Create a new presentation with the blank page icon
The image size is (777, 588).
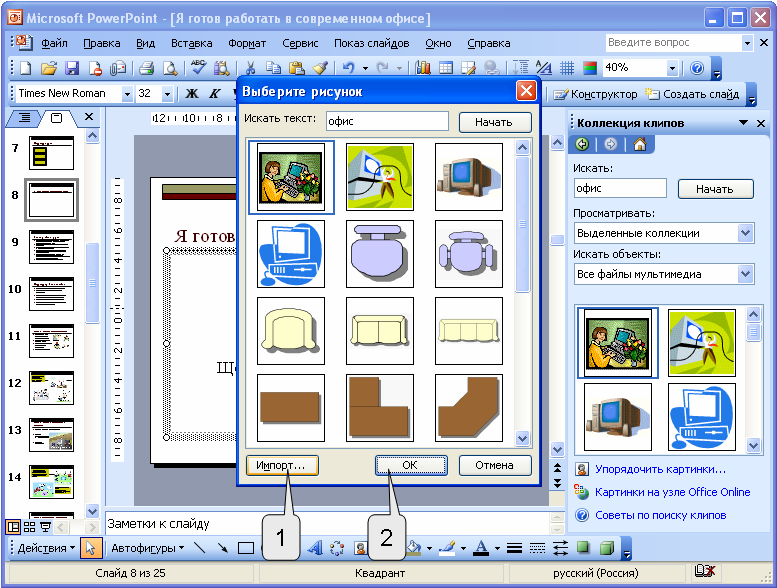click(x=25, y=68)
